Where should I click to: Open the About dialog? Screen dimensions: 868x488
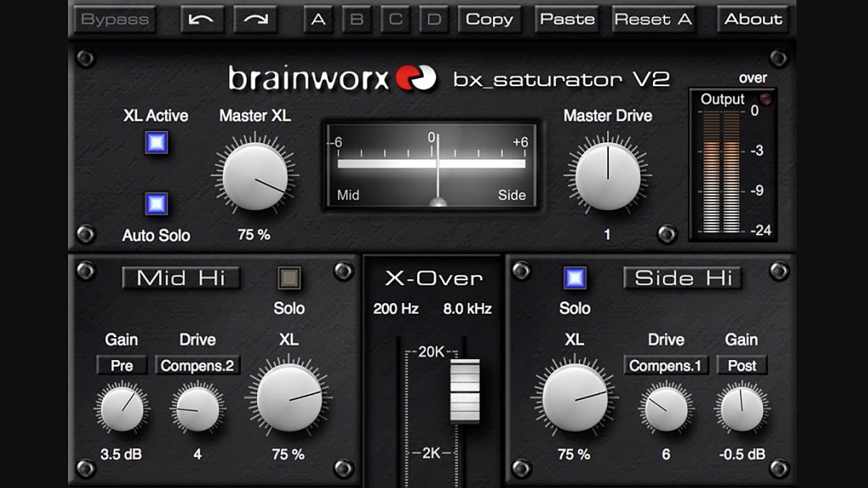pos(753,19)
